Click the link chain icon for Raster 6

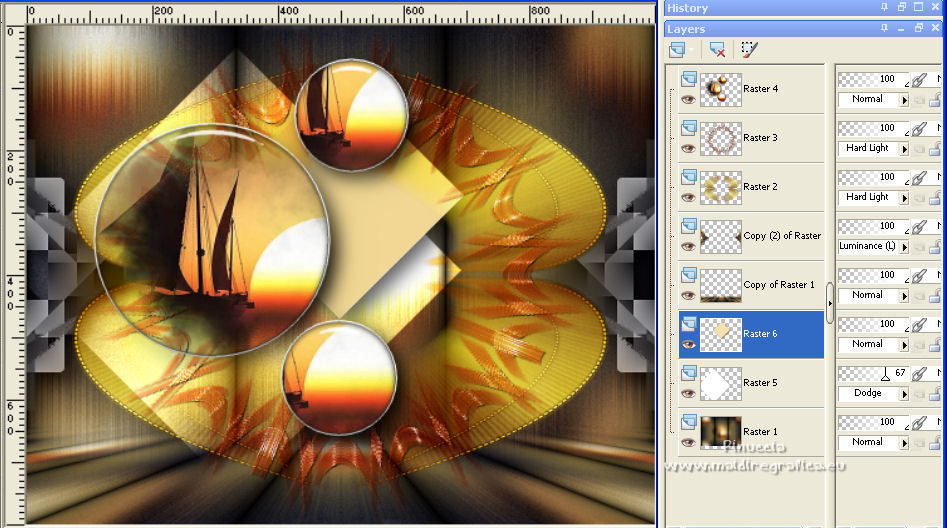tap(919, 324)
